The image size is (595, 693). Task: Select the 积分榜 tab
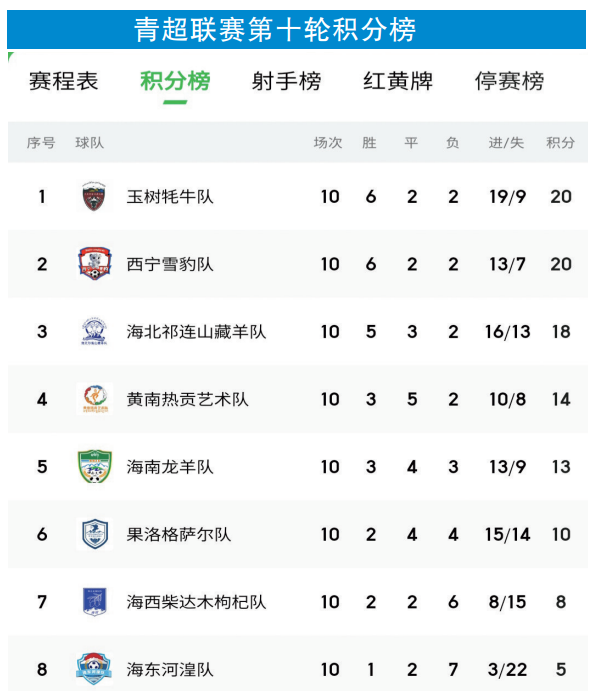[x=175, y=81]
